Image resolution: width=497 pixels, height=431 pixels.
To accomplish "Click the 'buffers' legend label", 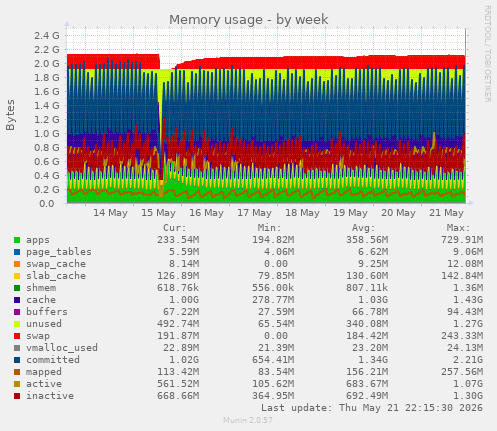I will (x=47, y=312).
